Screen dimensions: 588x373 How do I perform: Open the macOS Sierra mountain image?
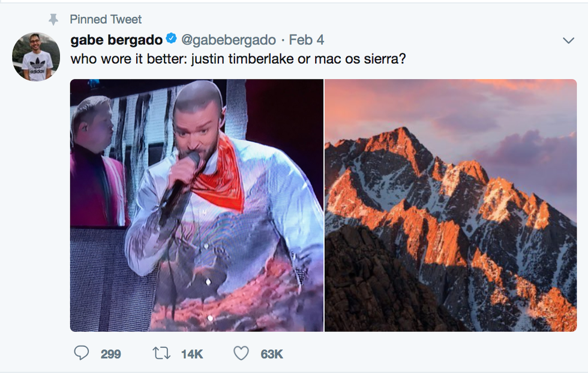tap(451, 205)
